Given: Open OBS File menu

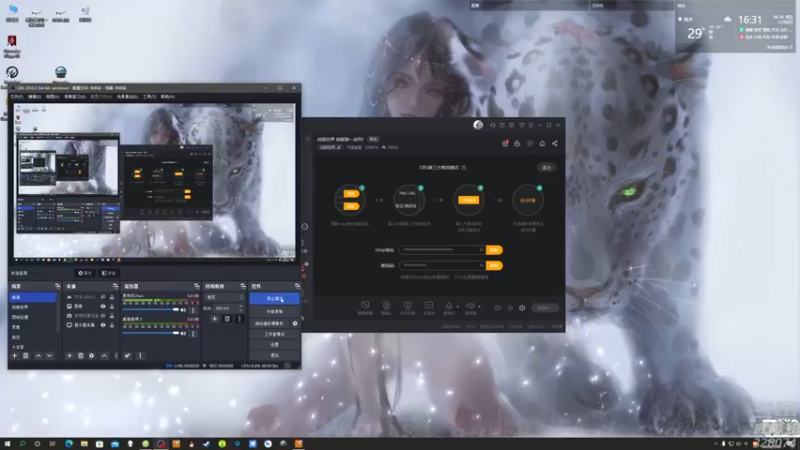Looking at the screenshot, I should (17, 96).
